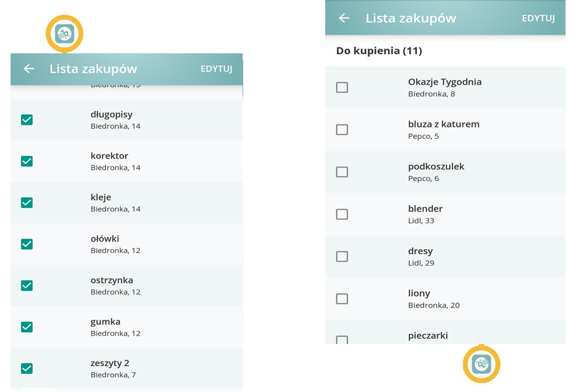Tick the podkoszulek checkbox
The width and height of the screenshot is (586, 392).
point(342,172)
